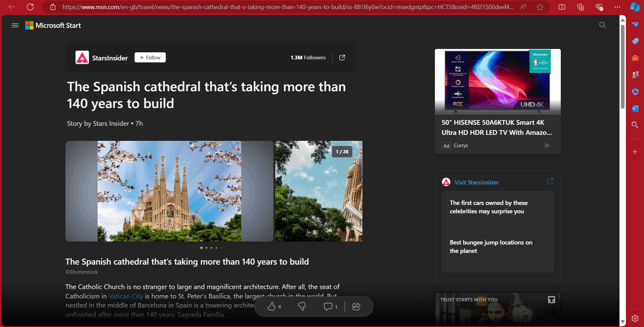The height and width of the screenshot is (327, 644).
Task: Click the StarsInsider publisher logo
Action: click(82, 57)
